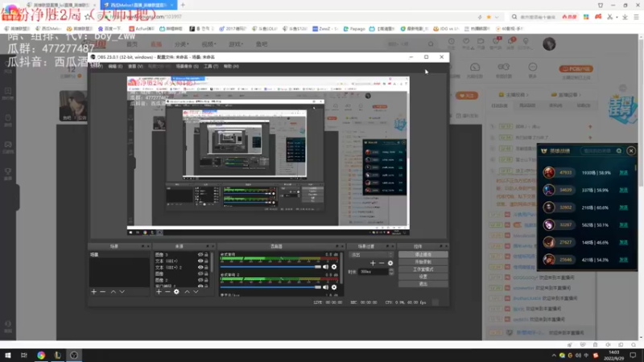Expand '视频' navigation dropdown on webpage
The height and width of the screenshot is (362, 644).
pos(208,44)
